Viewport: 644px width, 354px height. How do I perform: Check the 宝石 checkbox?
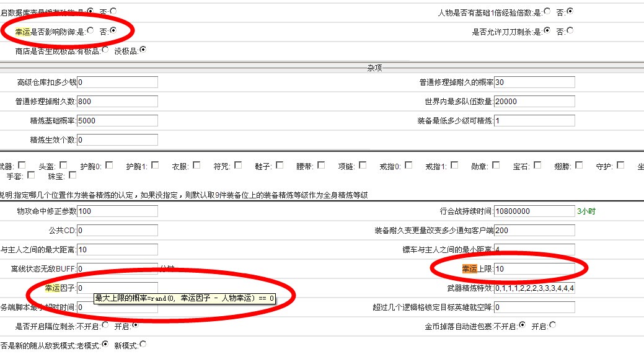coord(537,165)
